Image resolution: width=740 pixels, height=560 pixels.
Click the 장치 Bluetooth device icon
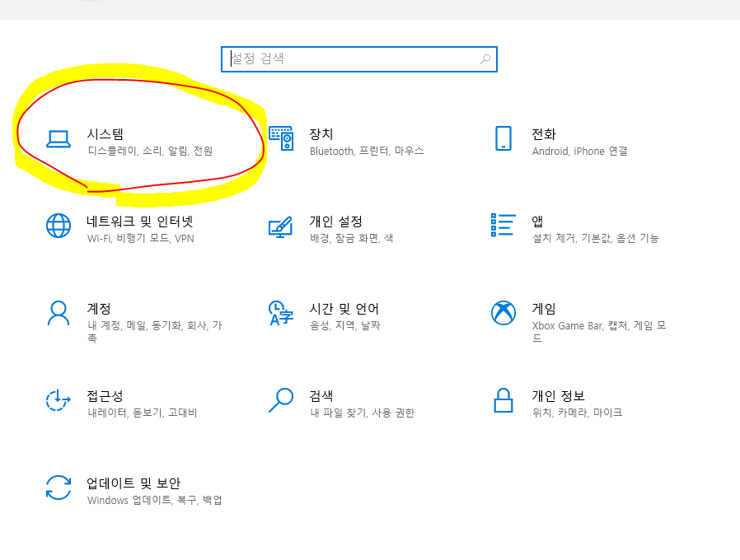(x=280, y=138)
